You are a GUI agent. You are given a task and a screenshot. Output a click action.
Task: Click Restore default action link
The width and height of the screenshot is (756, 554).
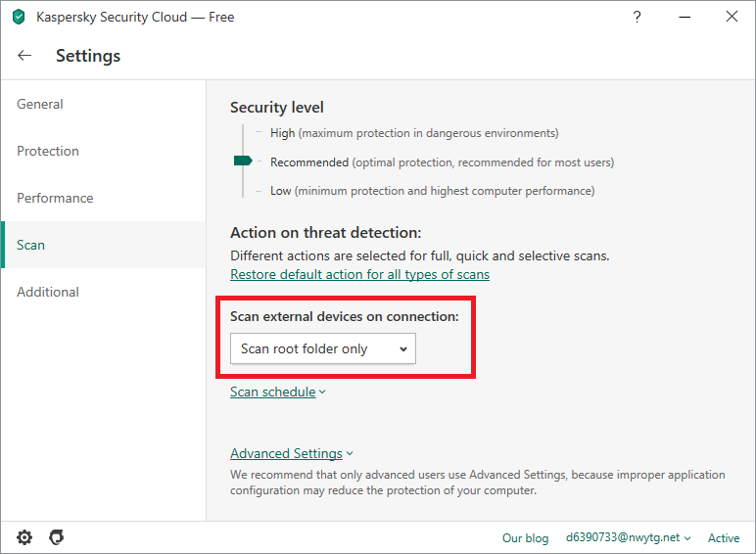pos(359,275)
